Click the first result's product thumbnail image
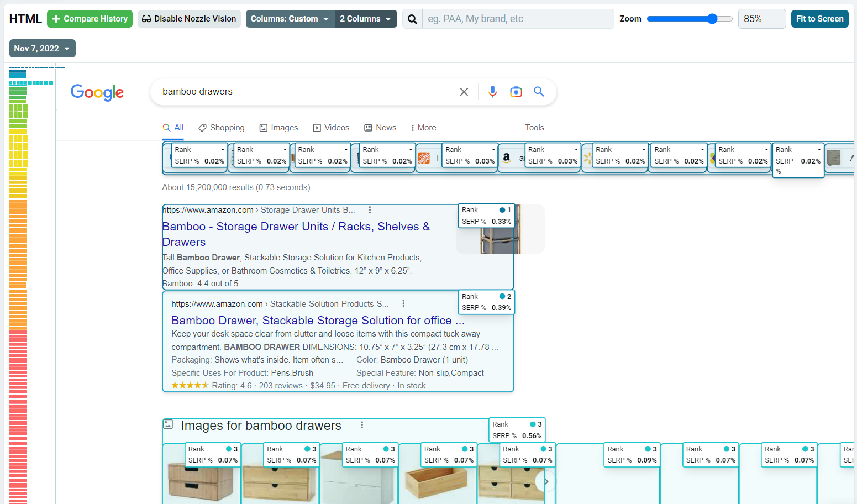The height and width of the screenshot is (504, 857). (500, 229)
